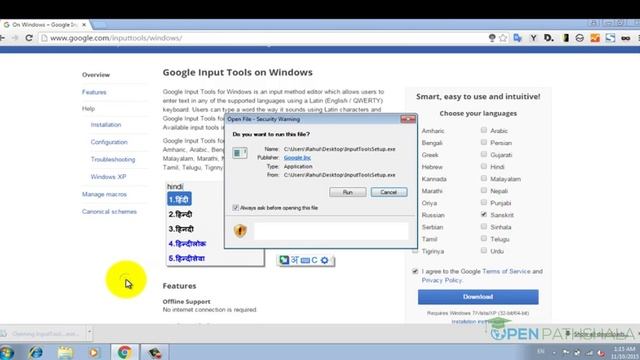Open Features in the sidebar
The height and width of the screenshot is (360, 640).
pyautogui.click(x=94, y=92)
